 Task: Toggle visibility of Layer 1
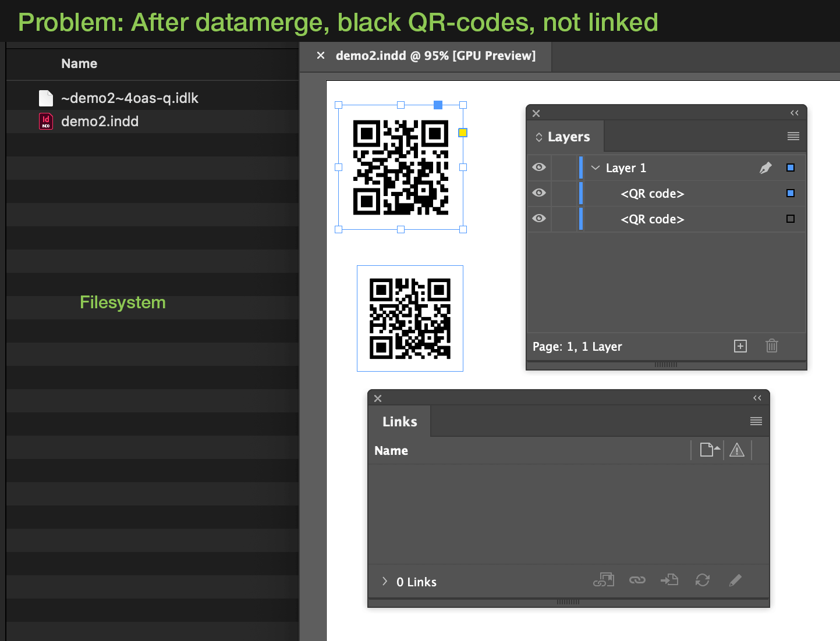[x=539, y=168]
